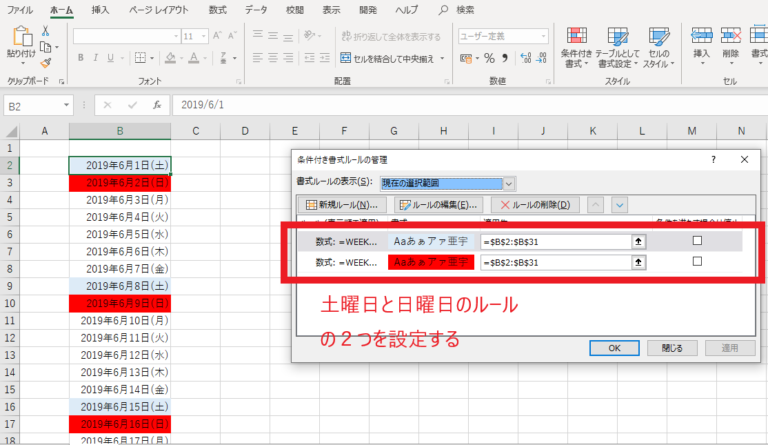This screenshot has width=768, height=445.
Task: Toggle italic formatting button
Action: coord(96,58)
